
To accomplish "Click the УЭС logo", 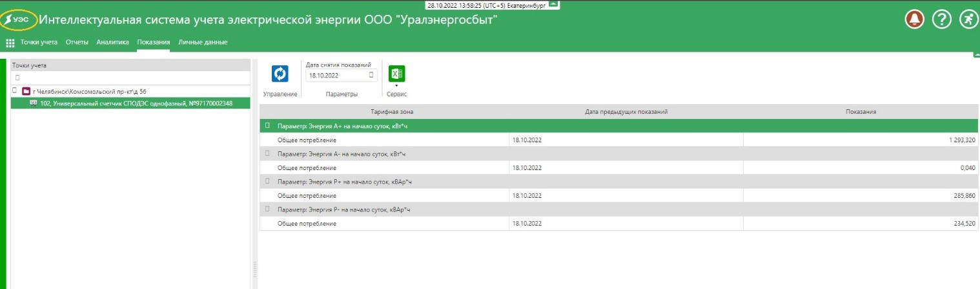I will [18, 19].
